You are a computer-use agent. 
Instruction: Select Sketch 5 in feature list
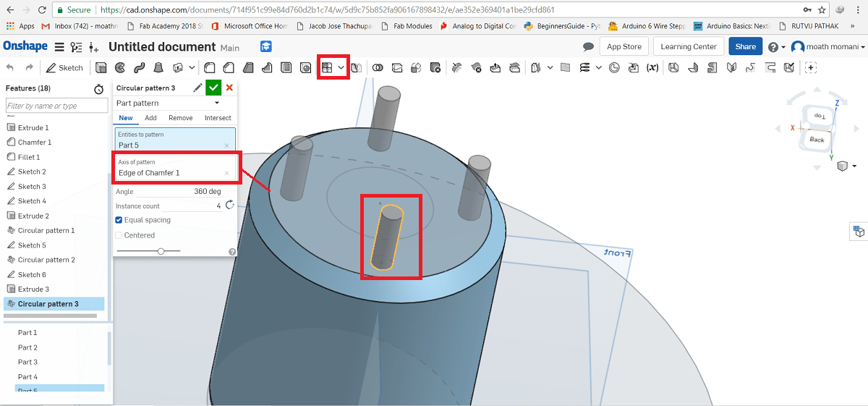tap(32, 245)
